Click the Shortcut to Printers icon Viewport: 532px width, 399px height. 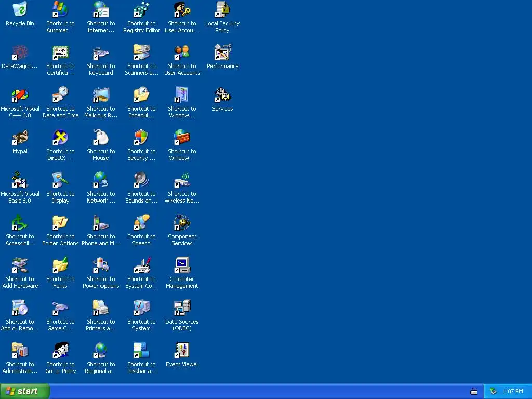point(101,308)
